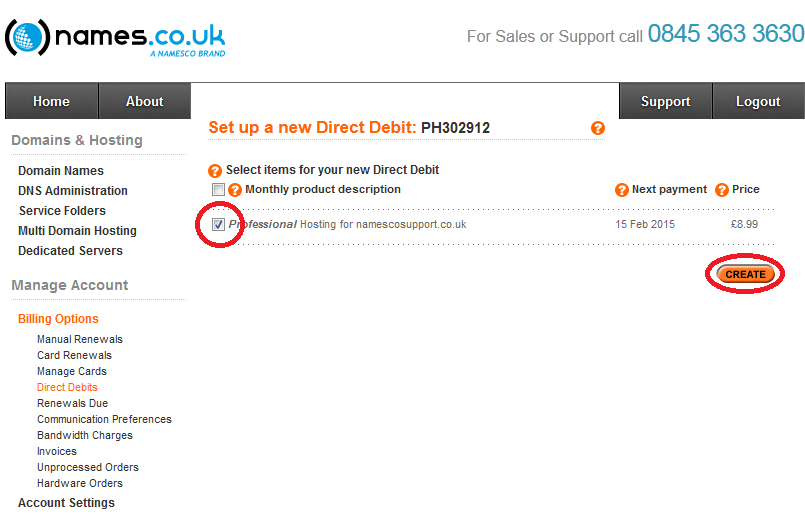Click the names.co.uk globe logo
The height and width of the screenshot is (526, 805).
tap(28, 37)
